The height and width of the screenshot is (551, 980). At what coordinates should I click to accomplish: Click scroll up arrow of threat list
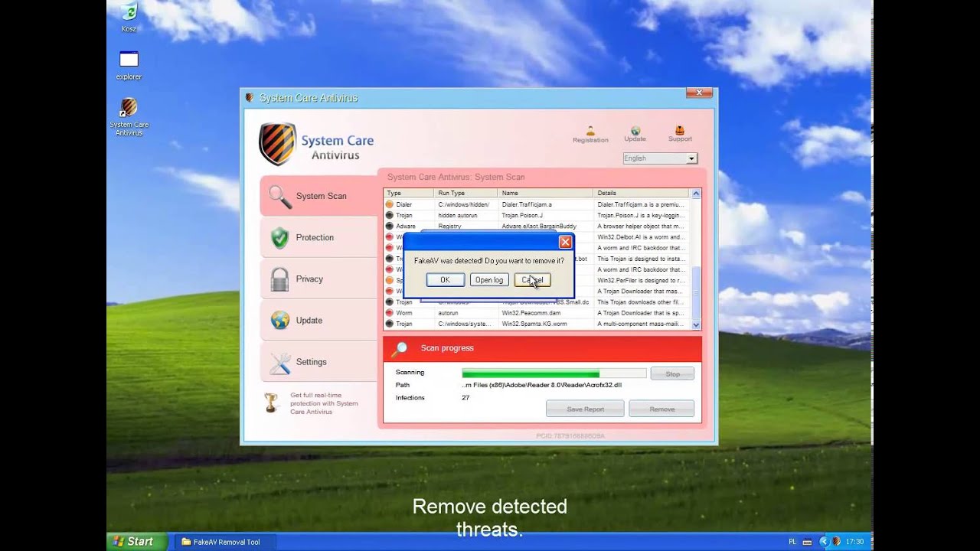click(696, 194)
